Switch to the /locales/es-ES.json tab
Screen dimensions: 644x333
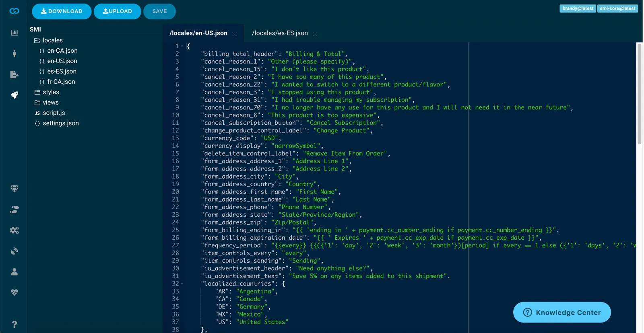click(x=280, y=33)
